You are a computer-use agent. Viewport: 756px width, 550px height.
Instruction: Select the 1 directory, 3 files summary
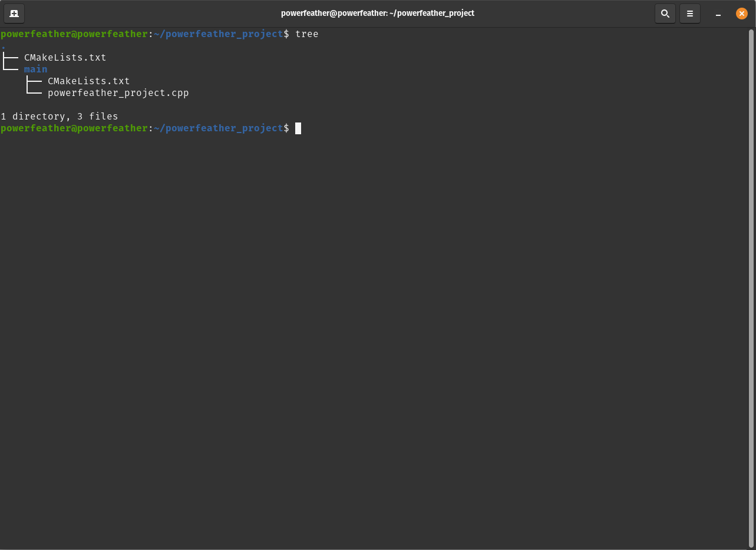[59, 116]
